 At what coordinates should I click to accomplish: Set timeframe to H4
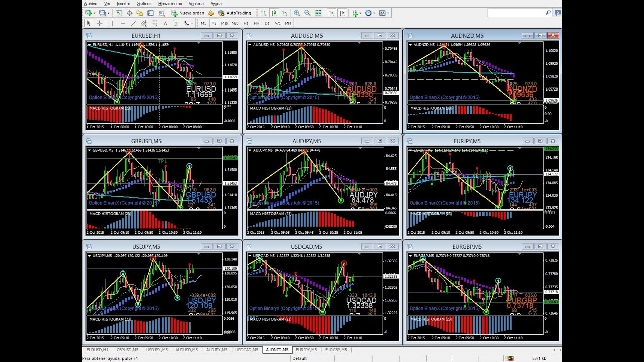tap(256, 23)
